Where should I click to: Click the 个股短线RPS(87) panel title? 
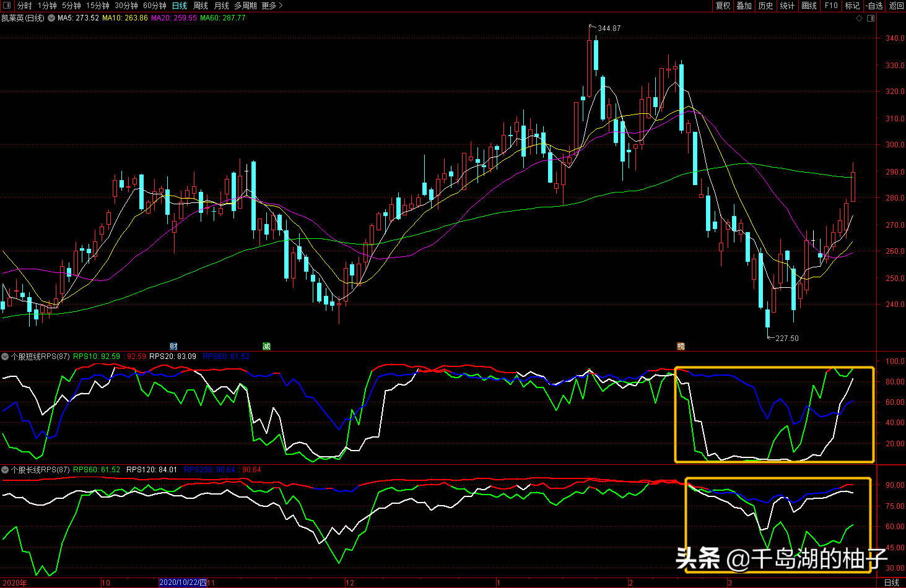[x=40, y=357]
